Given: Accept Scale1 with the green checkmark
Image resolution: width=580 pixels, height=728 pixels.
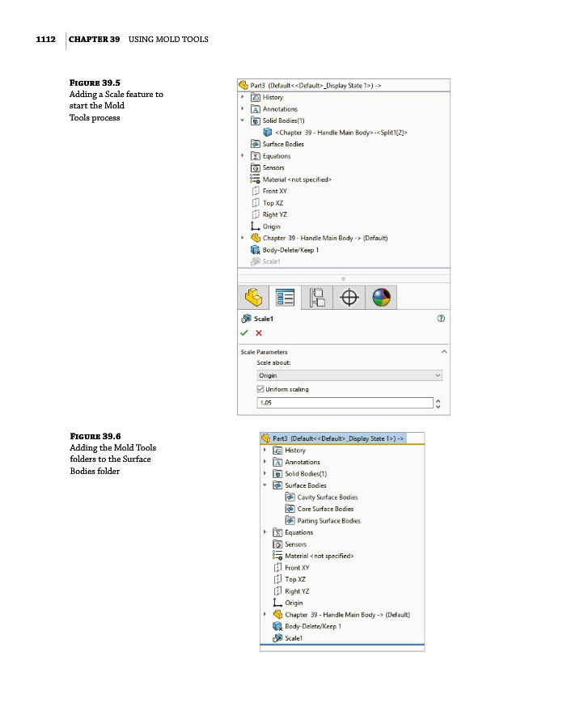Looking at the screenshot, I should tap(244, 332).
